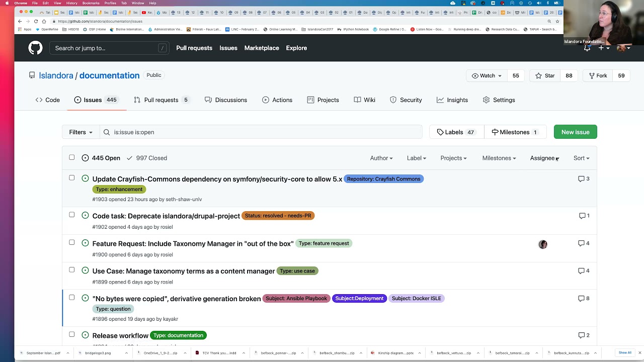644x362 pixels.
Task: Select checkbox for Crayfish-Commons dependency issue
Action: click(72, 178)
